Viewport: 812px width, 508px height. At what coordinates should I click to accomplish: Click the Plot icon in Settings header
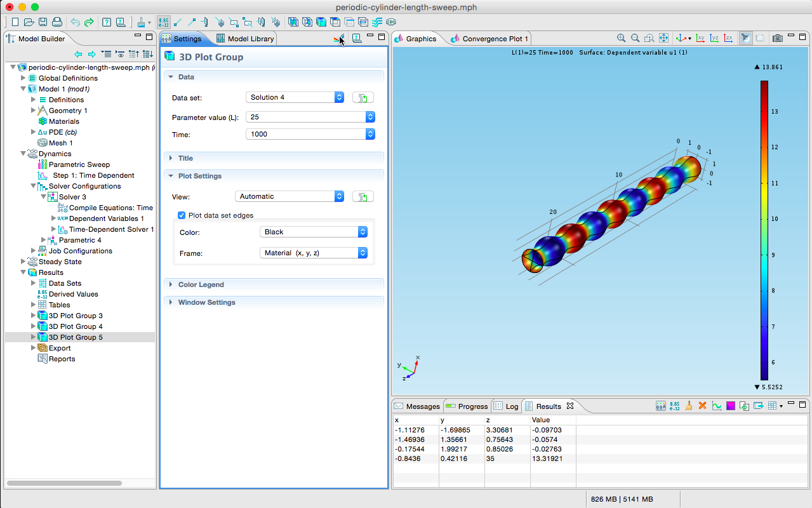click(340, 38)
